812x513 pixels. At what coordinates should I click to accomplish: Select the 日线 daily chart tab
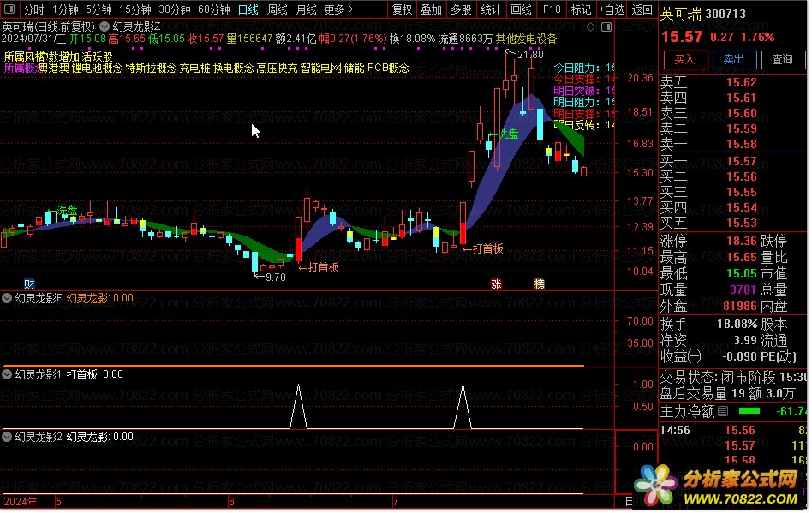[x=248, y=9]
